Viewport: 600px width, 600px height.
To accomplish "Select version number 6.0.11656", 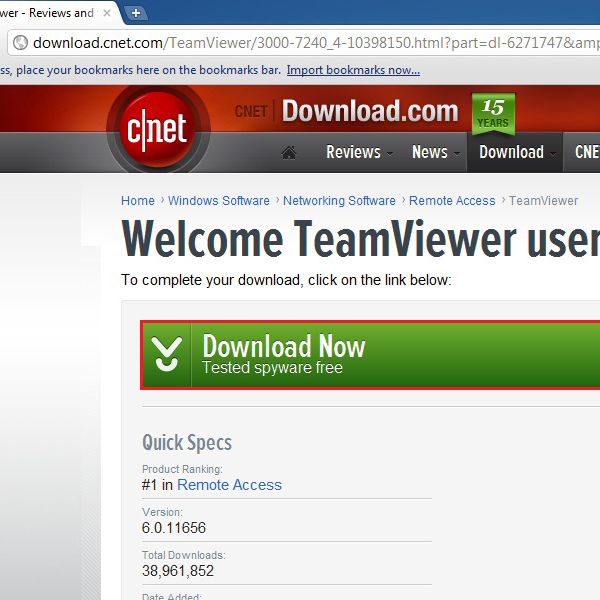I will click(x=174, y=528).
